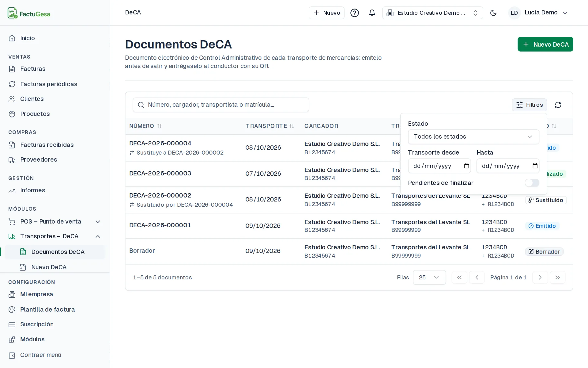The height and width of the screenshot is (368, 588).
Task: Go to the next page of results
Action: (x=540, y=278)
